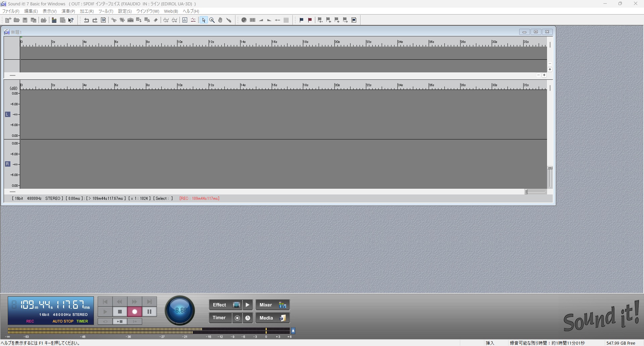The height and width of the screenshot is (346, 644).
Task: Click the red waveform toolbar icon
Action: click(x=193, y=20)
